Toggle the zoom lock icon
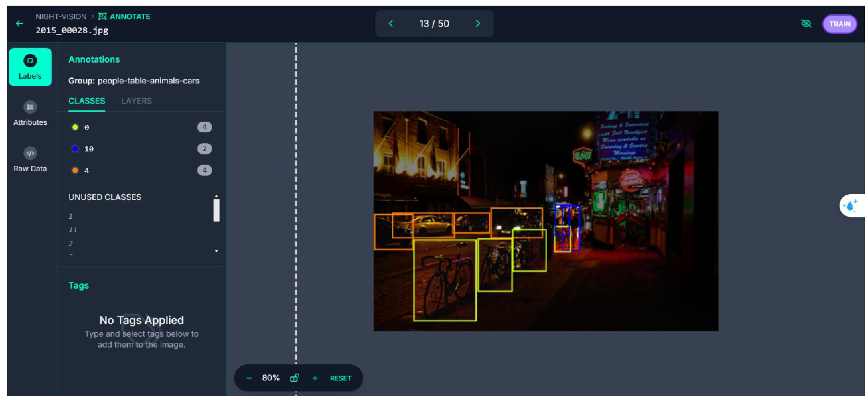 [x=294, y=378]
